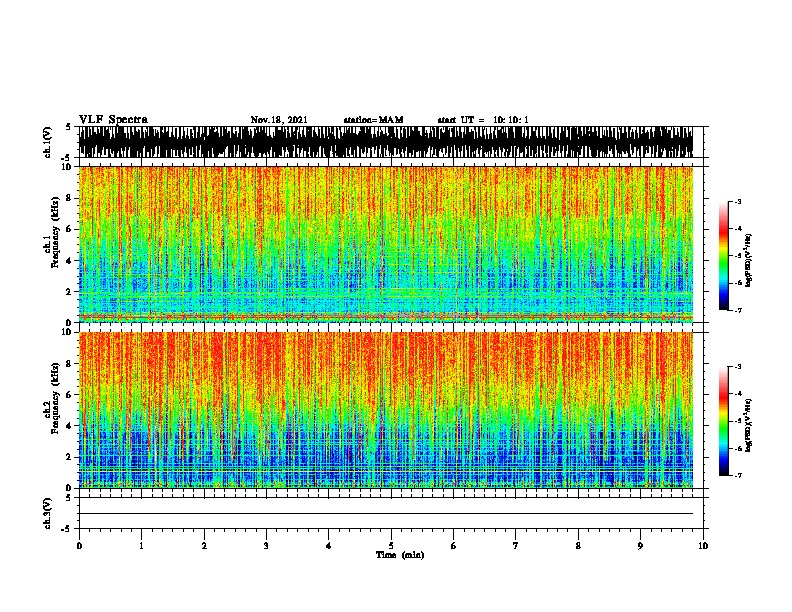Click the "4" kHz tick on ch.1 spectrogram
Viewport: 792px width, 612px height.
coord(70,261)
